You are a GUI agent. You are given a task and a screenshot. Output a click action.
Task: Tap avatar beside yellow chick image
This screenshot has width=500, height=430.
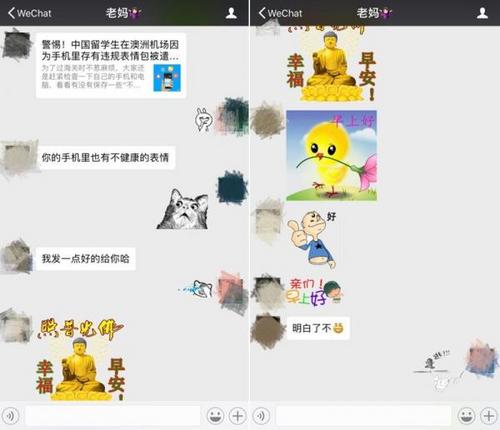click(x=267, y=120)
